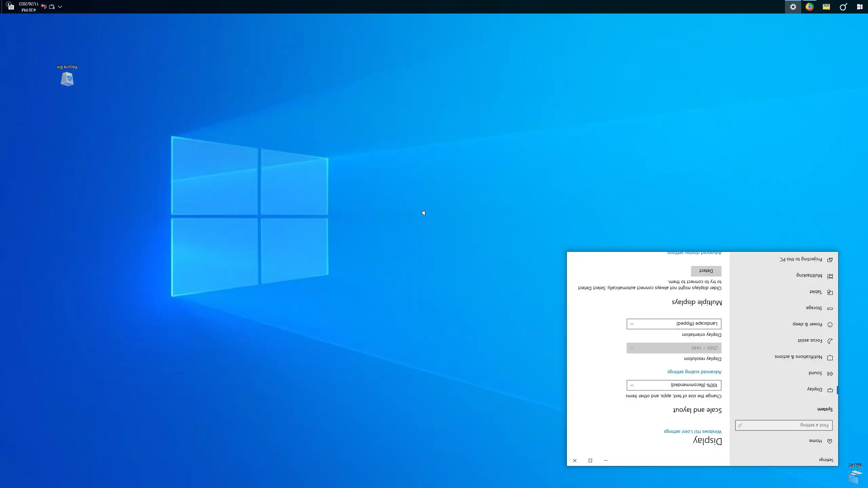Open Chrome from the taskbar
Image resolution: width=868 pixels, height=488 pixels.
(809, 7)
